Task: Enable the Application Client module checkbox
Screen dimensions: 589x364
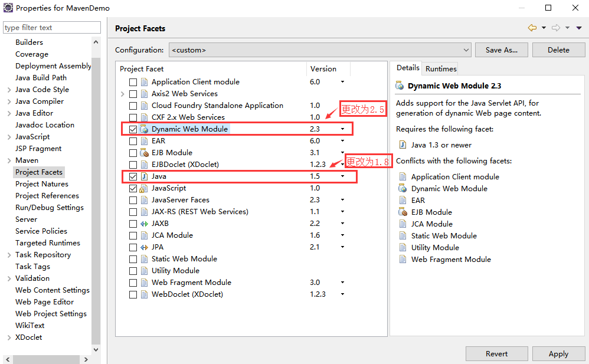Action: (x=133, y=82)
